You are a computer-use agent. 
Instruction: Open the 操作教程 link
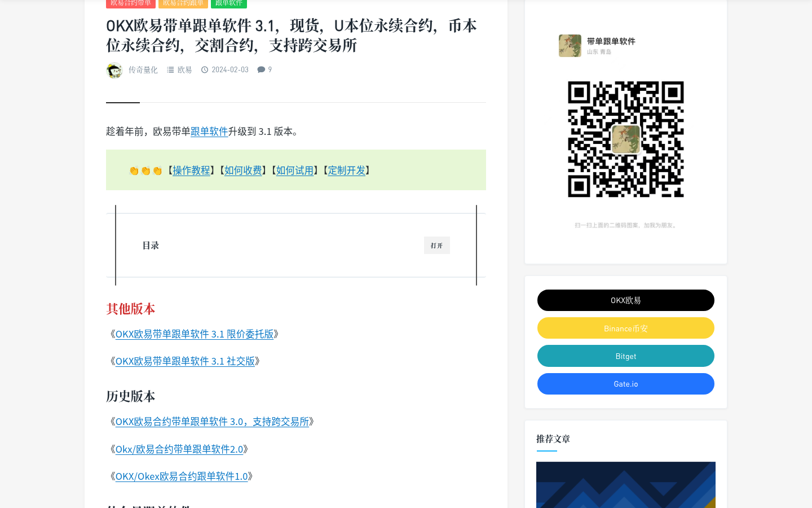click(x=191, y=170)
